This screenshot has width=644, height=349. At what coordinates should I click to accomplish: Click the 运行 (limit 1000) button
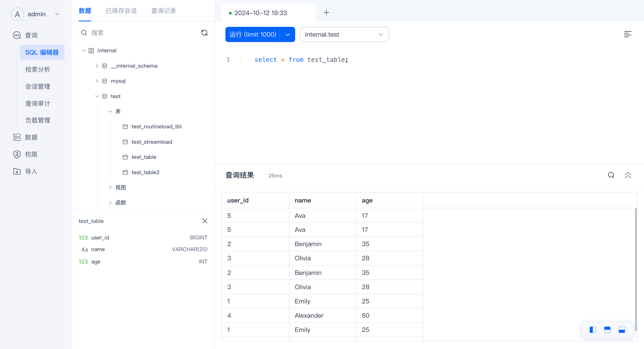252,35
